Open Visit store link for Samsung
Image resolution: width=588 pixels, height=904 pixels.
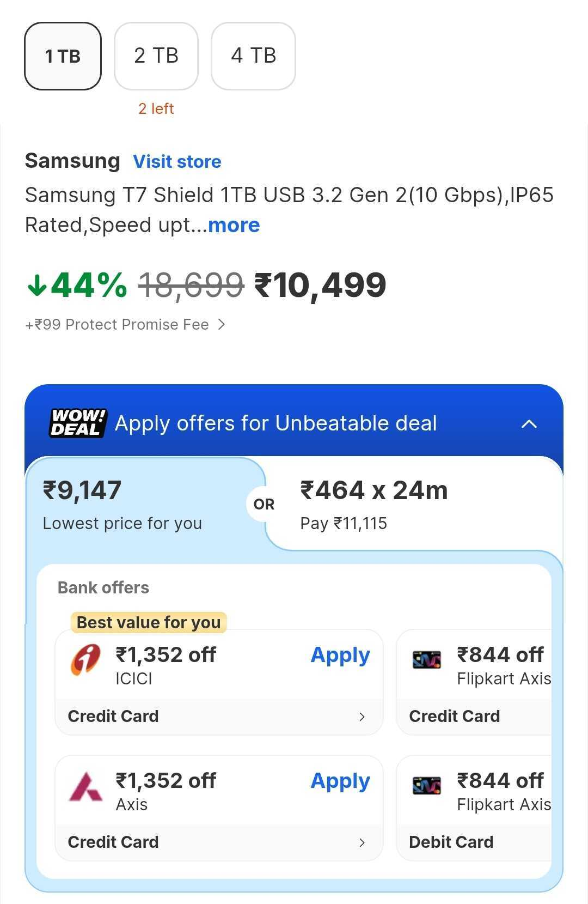177,162
